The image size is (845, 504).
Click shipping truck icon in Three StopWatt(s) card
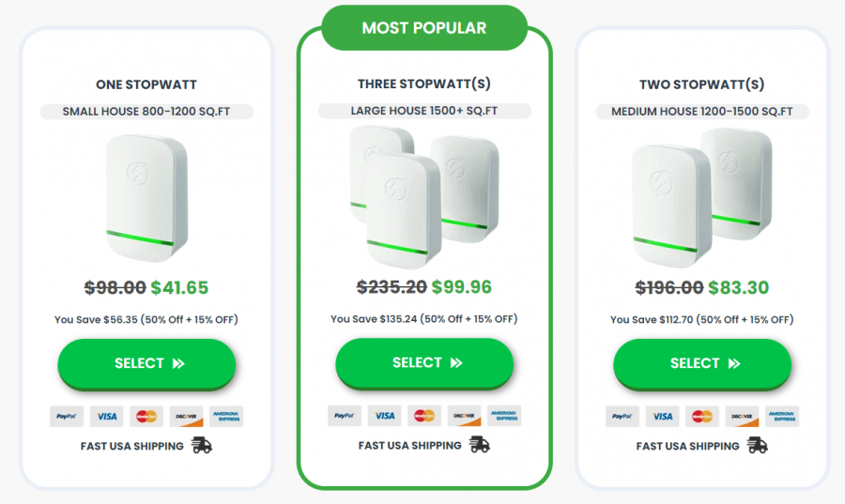[480, 445]
